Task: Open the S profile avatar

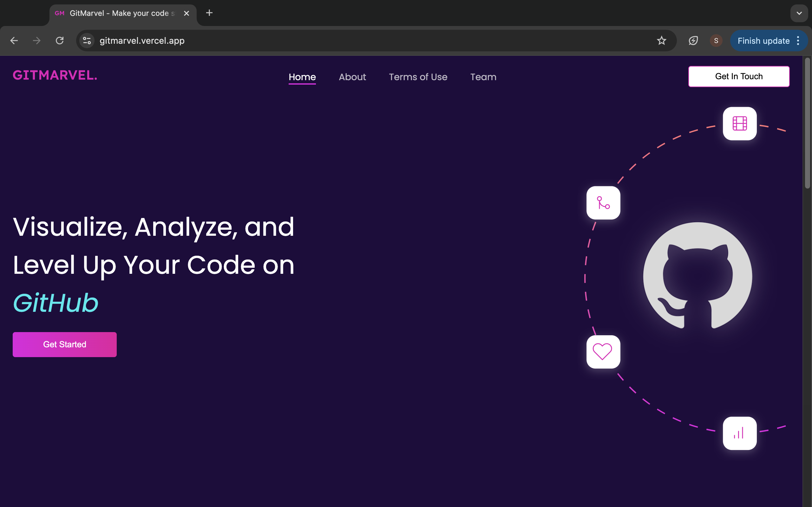Action: tap(716, 41)
